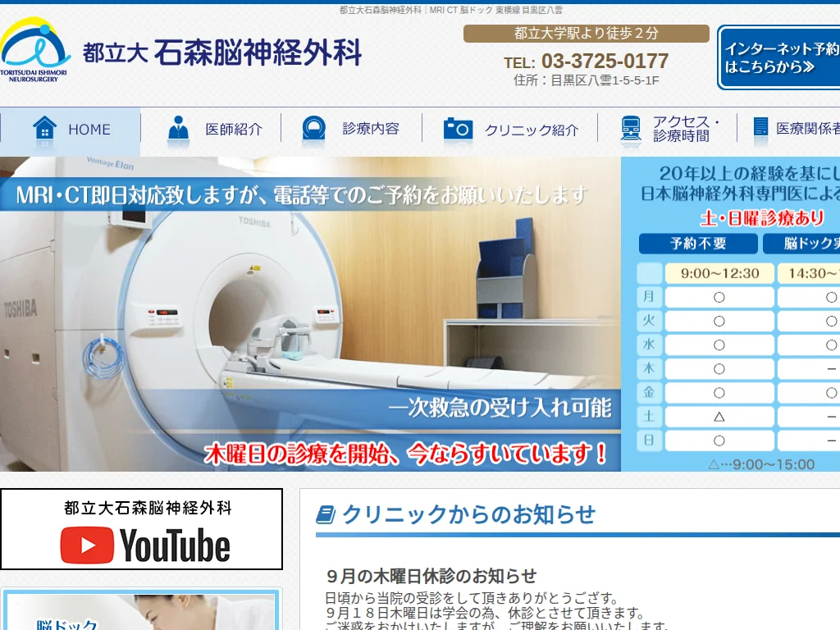Click the MRI machine hero image
Screen dimensions: 840x630
coord(310,314)
